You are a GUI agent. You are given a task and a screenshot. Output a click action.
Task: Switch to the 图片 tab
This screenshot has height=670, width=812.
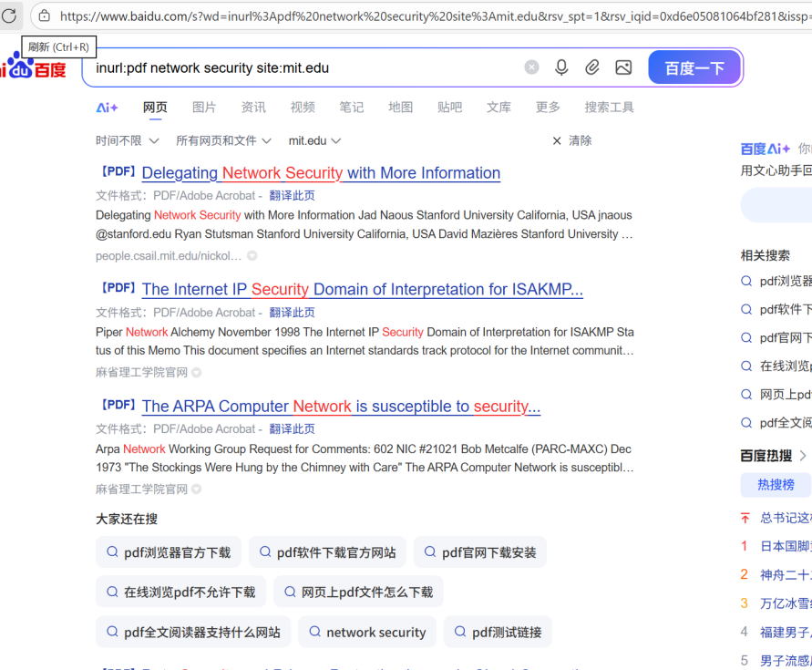tap(204, 108)
